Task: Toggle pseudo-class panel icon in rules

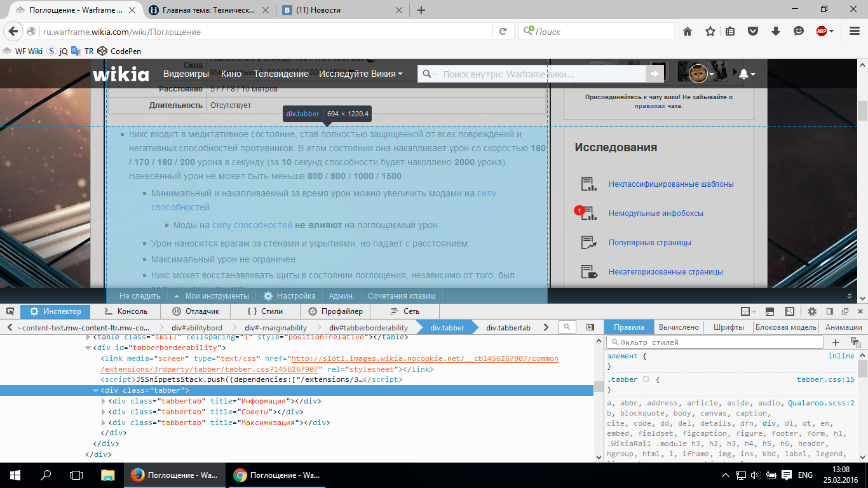Action: point(855,342)
